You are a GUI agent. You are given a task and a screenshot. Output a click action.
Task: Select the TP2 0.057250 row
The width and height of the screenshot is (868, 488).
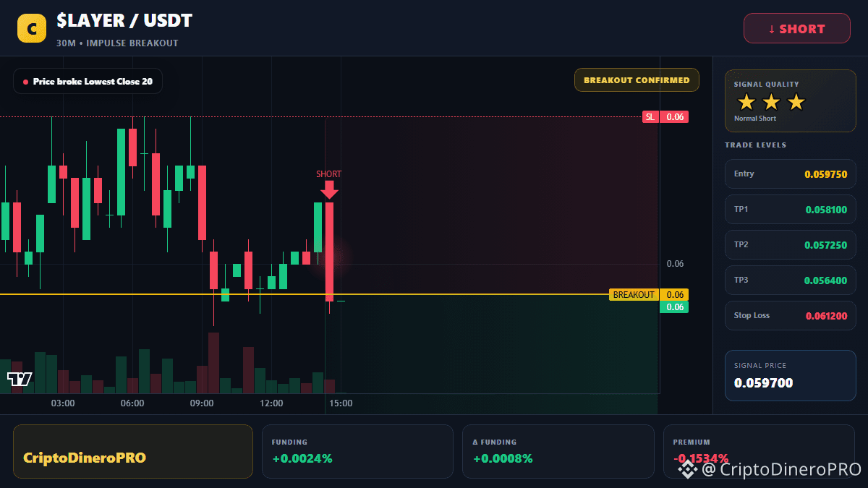point(790,244)
